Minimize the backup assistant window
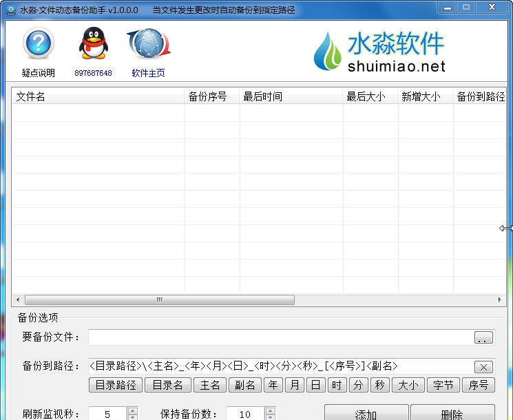Viewport: 513px width, 420px height. coord(448,8)
